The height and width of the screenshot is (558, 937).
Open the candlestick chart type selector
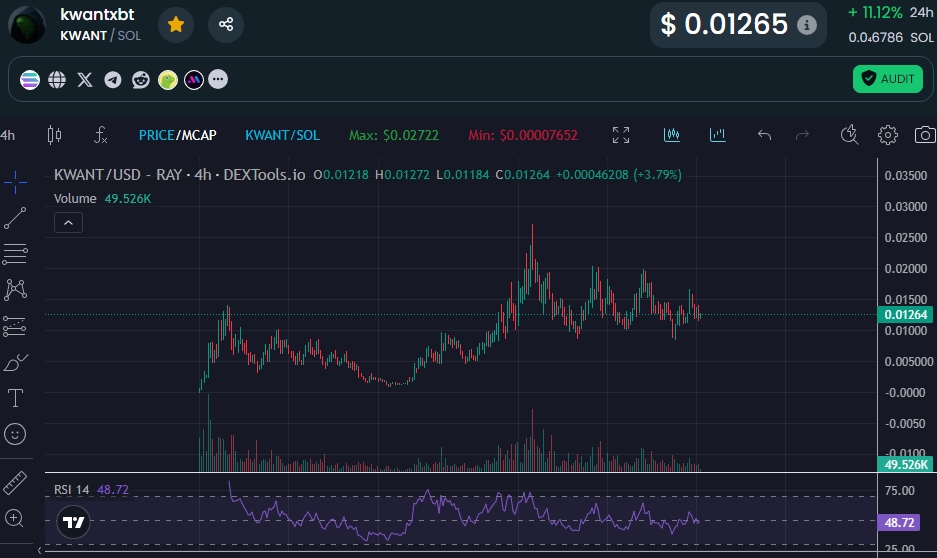[x=54, y=135]
